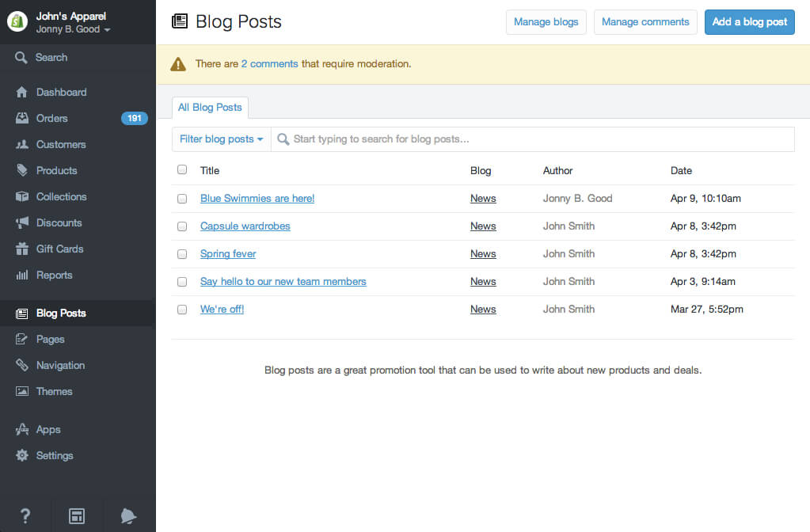Click Add a blog post button
This screenshot has height=532, width=810.
(750, 22)
